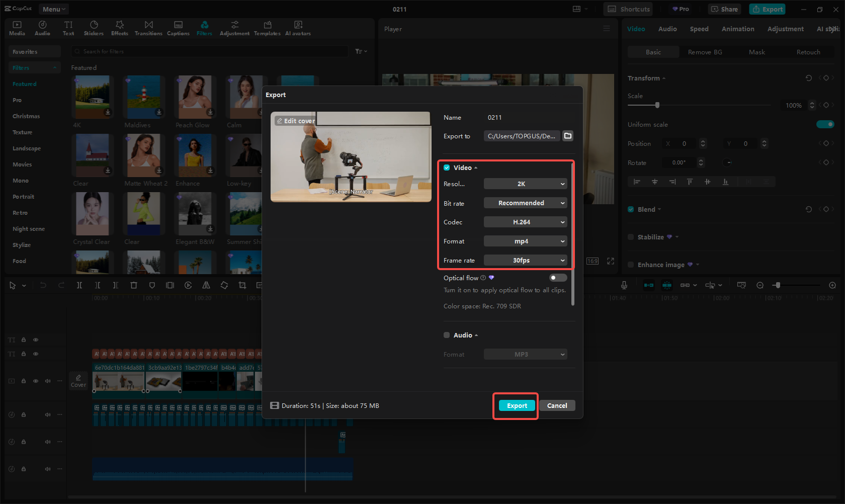Open the Templates panel
This screenshot has width=845, height=504.
click(267, 28)
